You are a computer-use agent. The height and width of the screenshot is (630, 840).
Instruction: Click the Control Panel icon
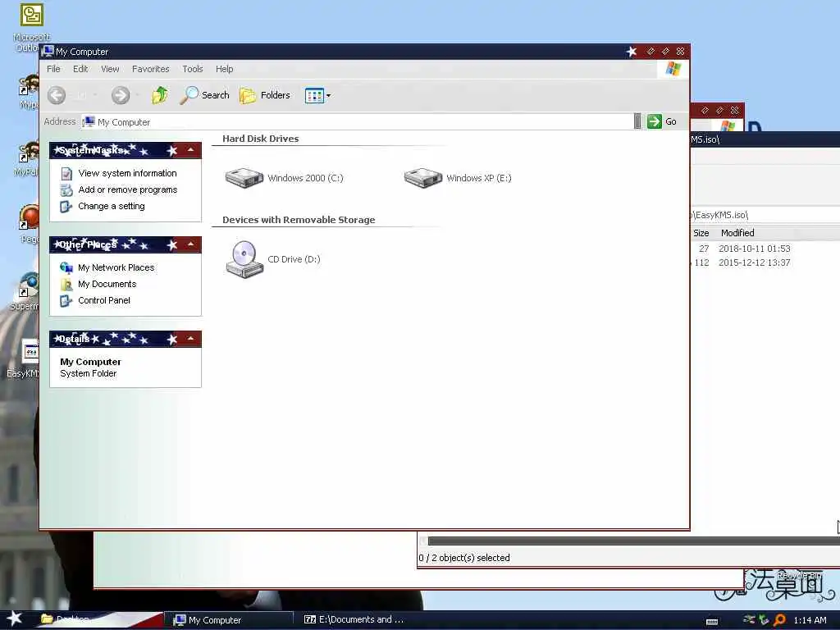pyautogui.click(x=66, y=301)
